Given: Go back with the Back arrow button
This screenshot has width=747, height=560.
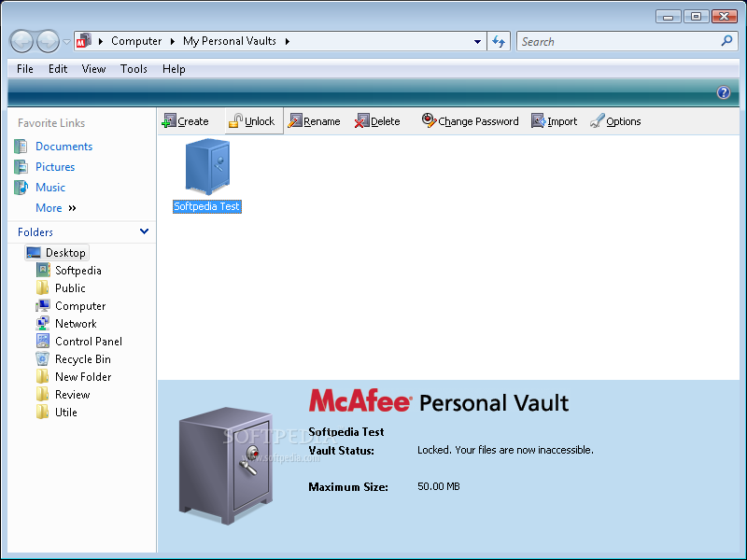Looking at the screenshot, I should pyautogui.click(x=21, y=41).
